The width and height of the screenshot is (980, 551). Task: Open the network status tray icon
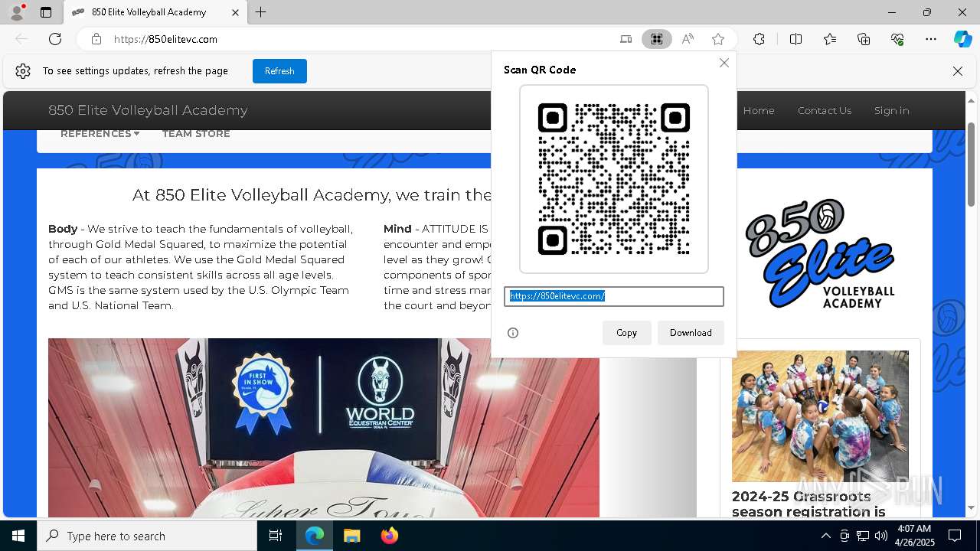pos(863,536)
